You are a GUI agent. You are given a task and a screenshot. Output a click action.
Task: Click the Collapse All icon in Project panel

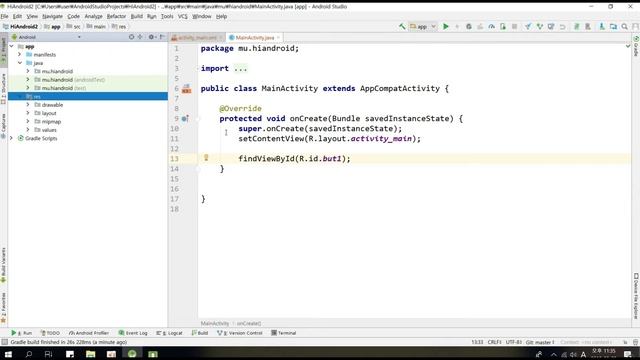coord(140,37)
